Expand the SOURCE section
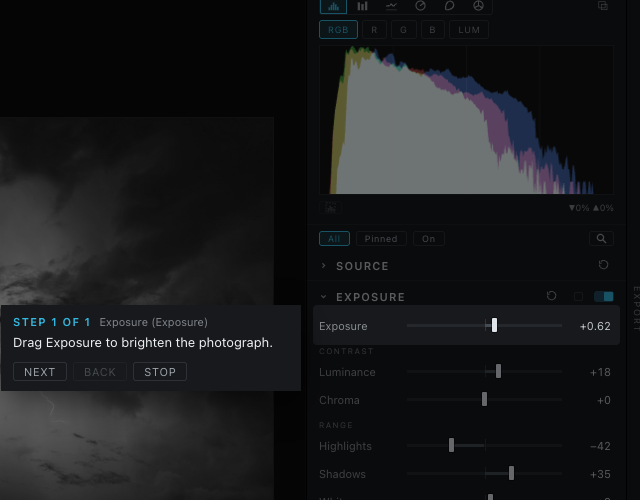This screenshot has height=500, width=640. (x=324, y=266)
